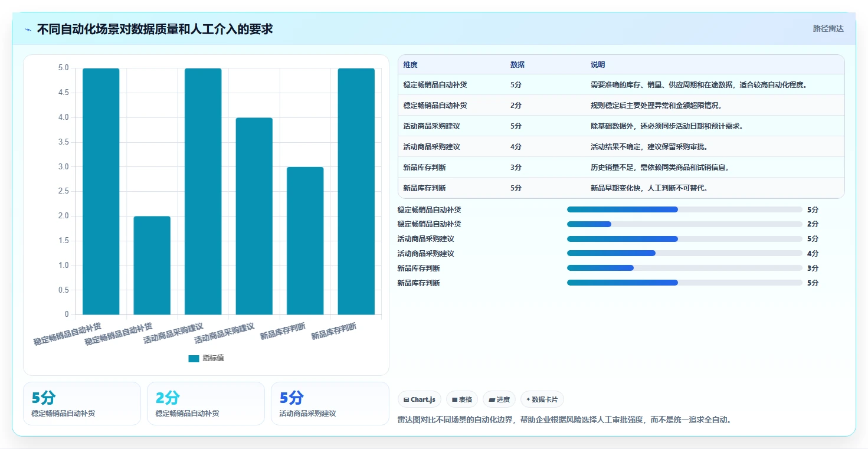Click the 5分 progress bar for 新品库存判断

[684, 283]
